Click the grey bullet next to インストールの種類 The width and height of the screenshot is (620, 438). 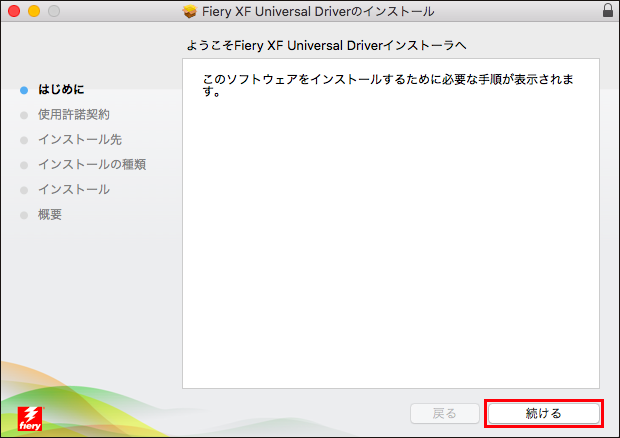pos(24,165)
